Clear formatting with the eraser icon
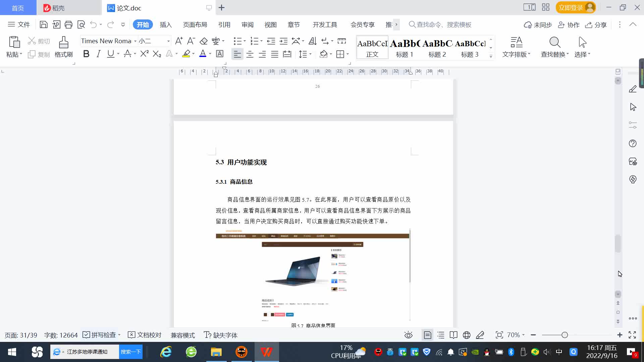644x362 pixels. point(204,41)
